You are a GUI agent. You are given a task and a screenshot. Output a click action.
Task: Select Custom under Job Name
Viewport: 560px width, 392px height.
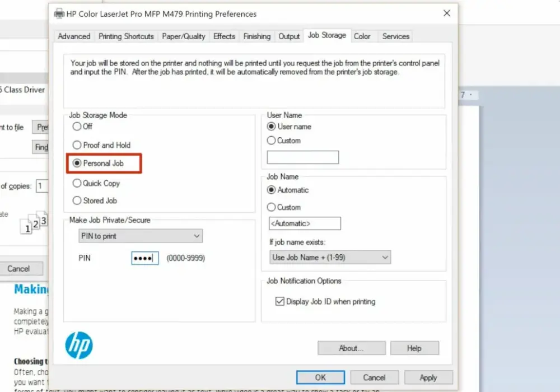283,207
